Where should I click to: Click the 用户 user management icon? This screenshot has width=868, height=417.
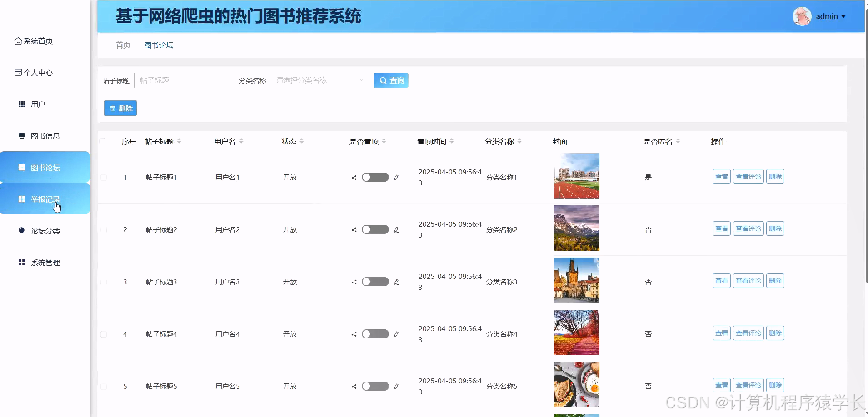pos(21,104)
